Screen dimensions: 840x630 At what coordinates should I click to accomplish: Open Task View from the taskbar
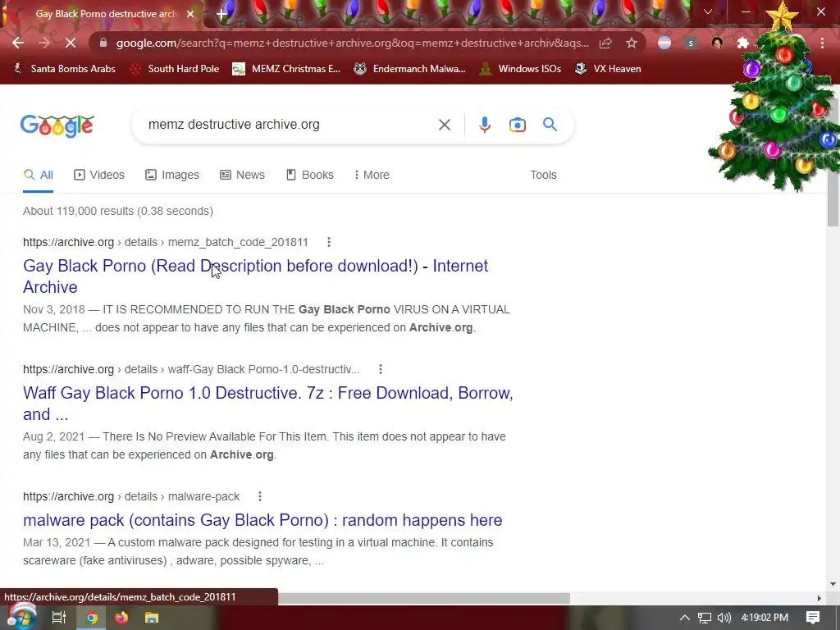point(58,618)
